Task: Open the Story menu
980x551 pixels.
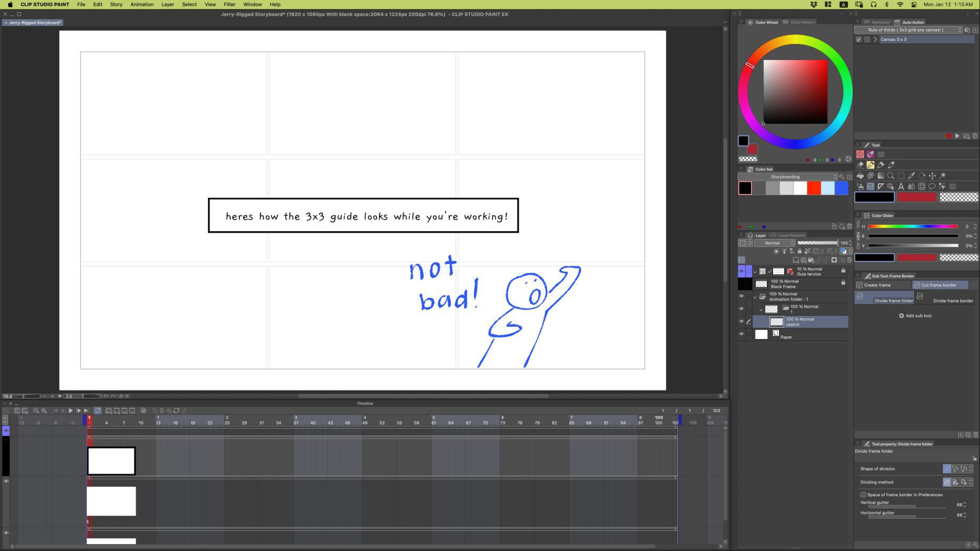Action: (116, 4)
